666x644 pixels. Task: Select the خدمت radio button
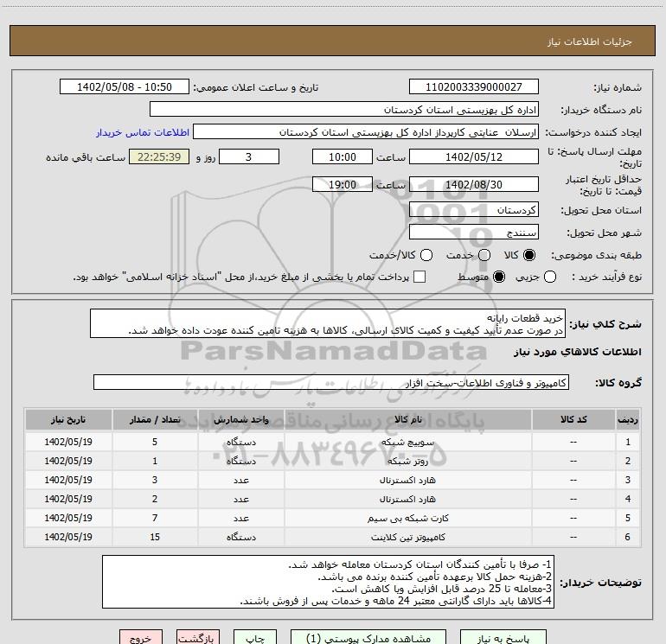point(484,255)
